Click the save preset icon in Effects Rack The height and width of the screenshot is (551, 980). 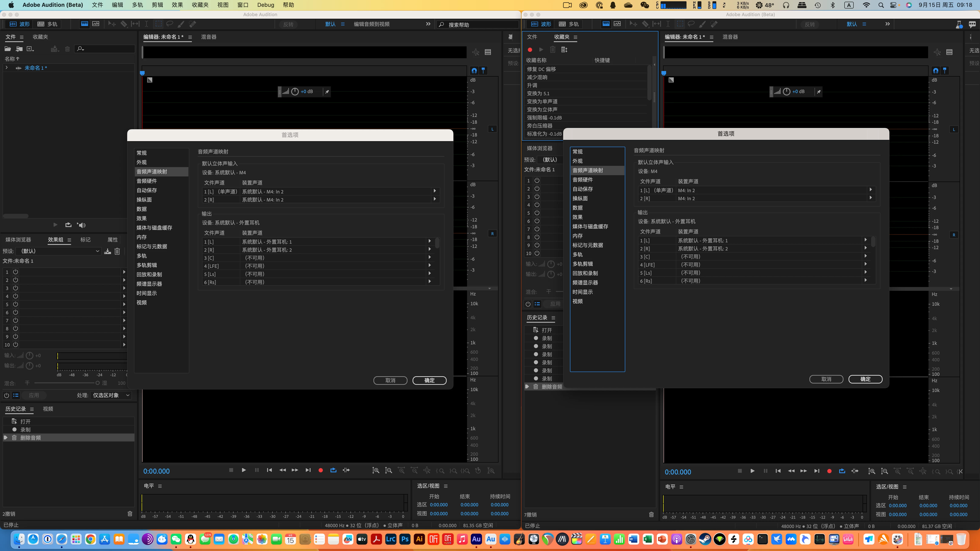pyautogui.click(x=108, y=251)
